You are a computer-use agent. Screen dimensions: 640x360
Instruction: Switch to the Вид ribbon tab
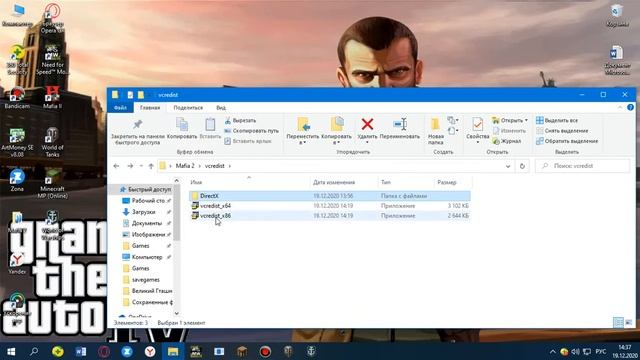221,108
